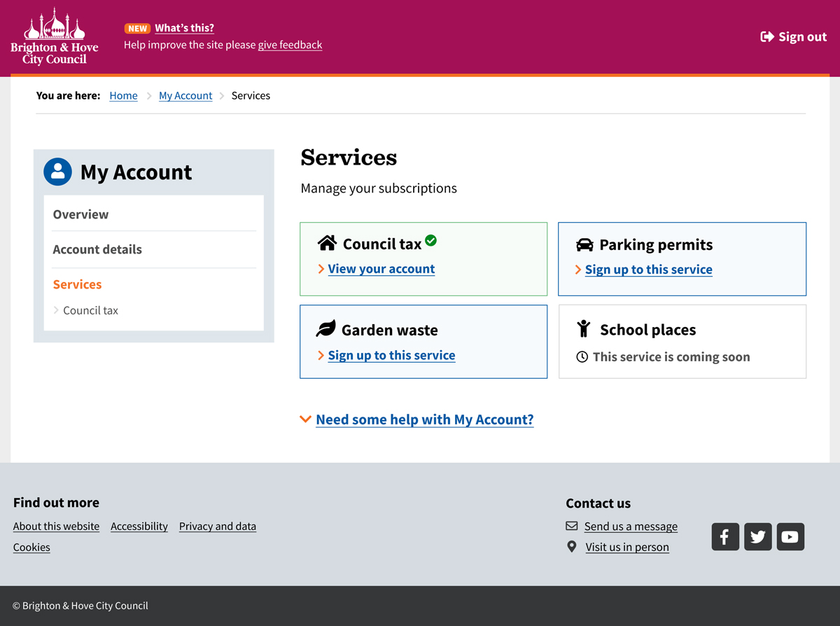Open the YouTube social icon

pyautogui.click(x=790, y=537)
